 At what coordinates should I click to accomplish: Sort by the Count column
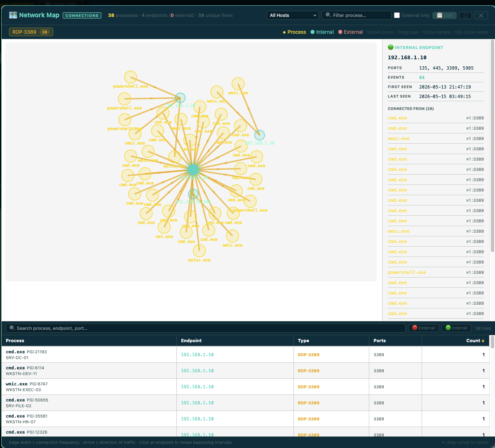click(475, 341)
